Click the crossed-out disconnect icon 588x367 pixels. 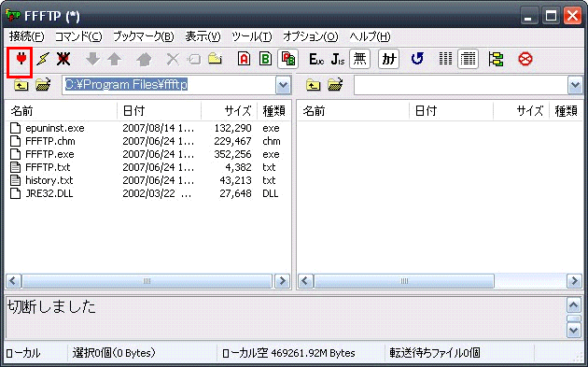pyautogui.click(x=63, y=59)
